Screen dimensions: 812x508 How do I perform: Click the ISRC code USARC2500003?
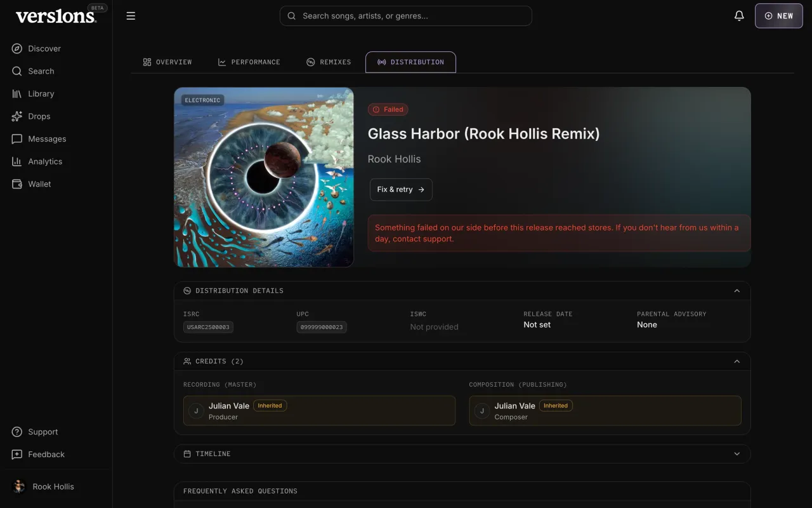208,327
